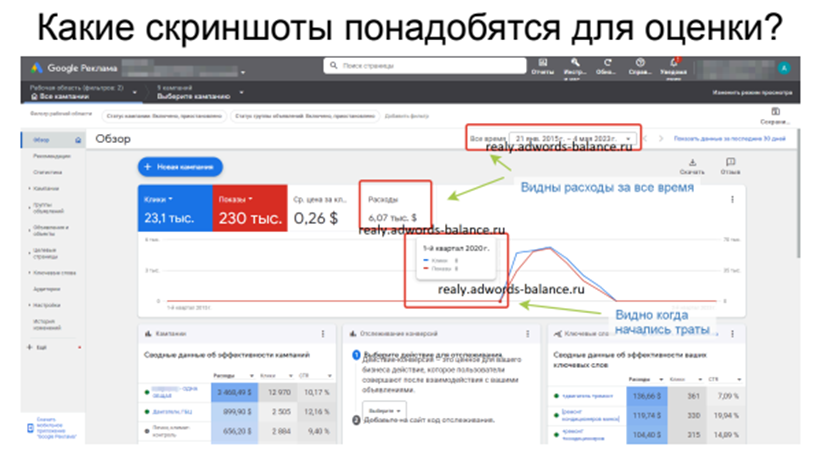Click the Google Реклама logo
Screen dimensions: 821x469
(73, 68)
